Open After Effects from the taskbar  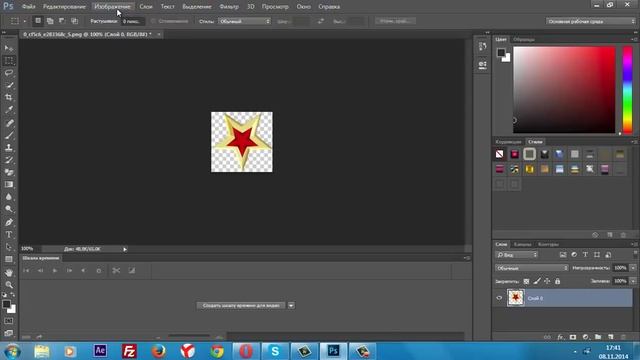pyautogui.click(x=100, y=351)
